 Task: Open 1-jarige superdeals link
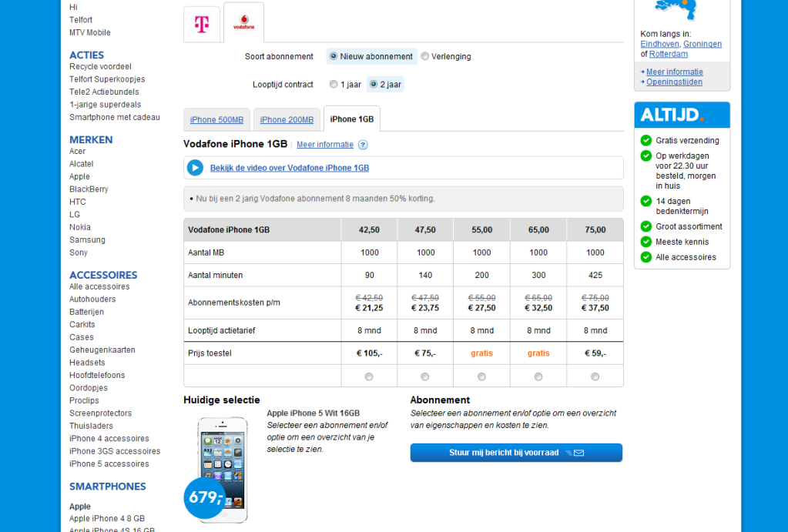[x=105, y=105]
